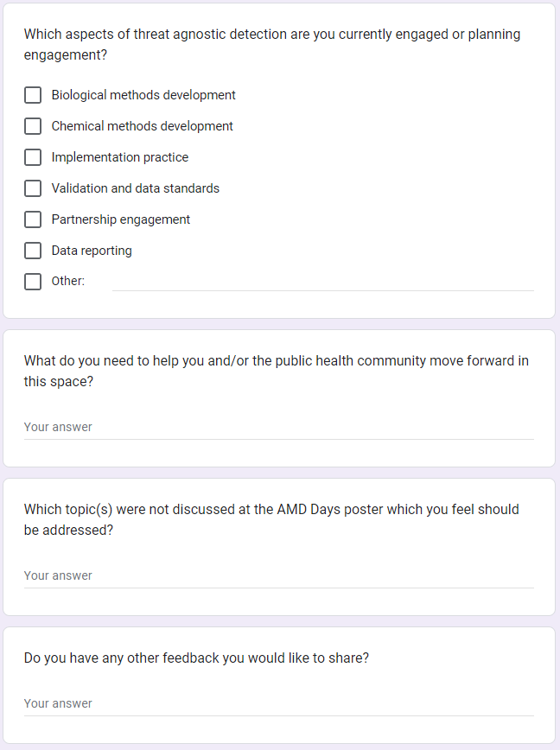Viewport: 560px width, 750px height.
Task: Click the answer field for AMD Days topics
Action: [x=278, y=575]
